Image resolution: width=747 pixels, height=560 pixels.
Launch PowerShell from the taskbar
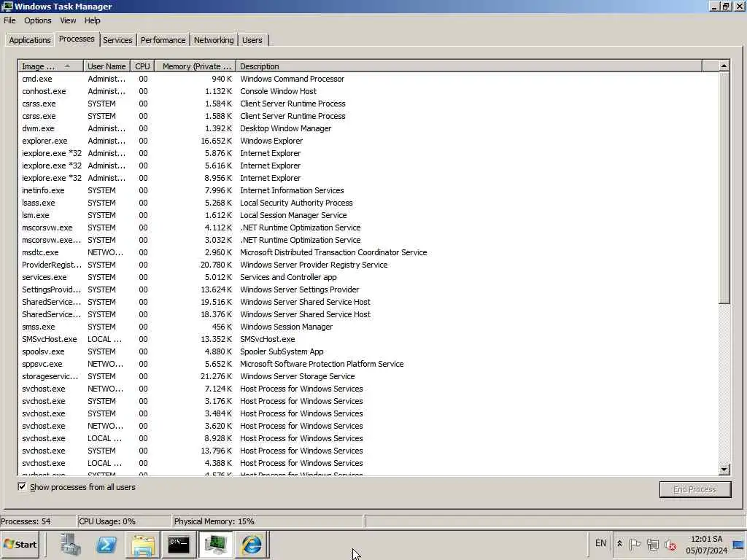point(107,544)
